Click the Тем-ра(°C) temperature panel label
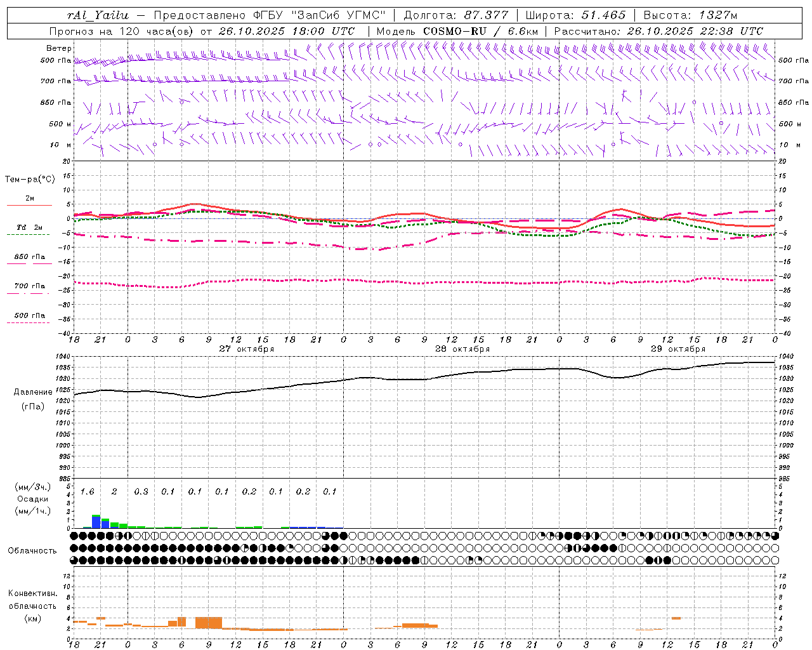The height and width of the screenshot is (650, 812). 30,180
